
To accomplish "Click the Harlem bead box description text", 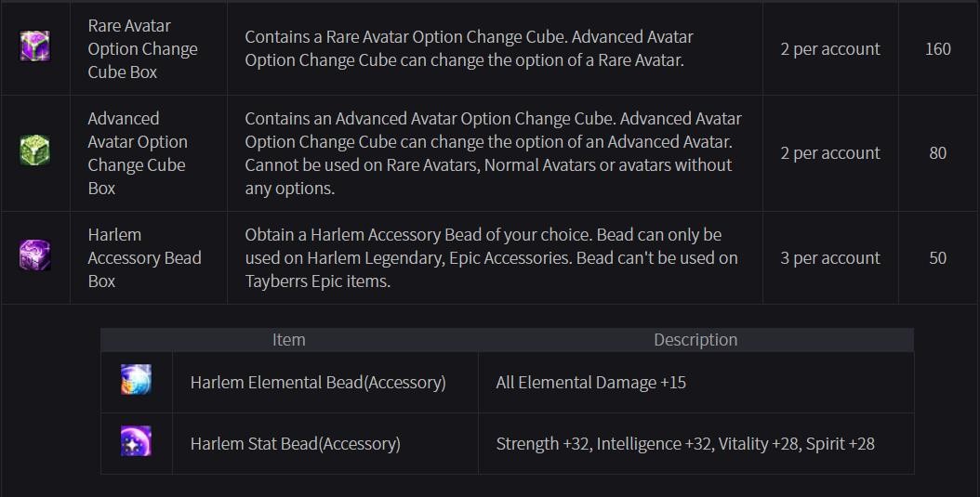I will [491, 257].
